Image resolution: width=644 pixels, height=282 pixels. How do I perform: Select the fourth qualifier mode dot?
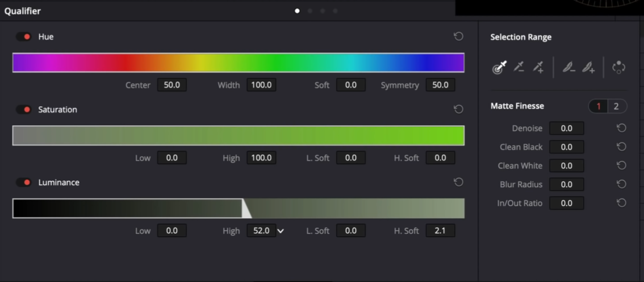(335, 11)
